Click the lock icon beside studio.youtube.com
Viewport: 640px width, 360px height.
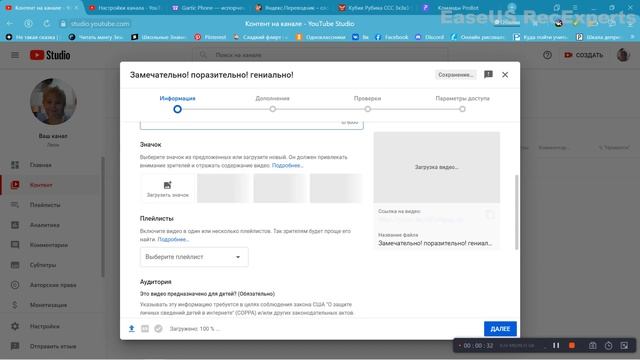pyautogui.click(x=63, y=24)
